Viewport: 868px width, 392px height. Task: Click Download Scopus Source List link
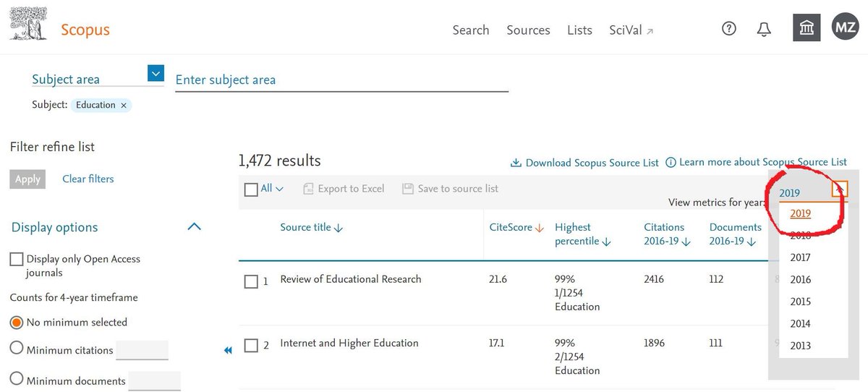[x=592, y=163]
